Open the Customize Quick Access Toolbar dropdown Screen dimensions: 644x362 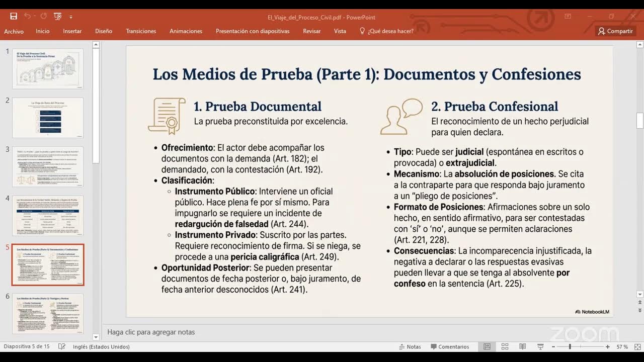pos(71,17)
